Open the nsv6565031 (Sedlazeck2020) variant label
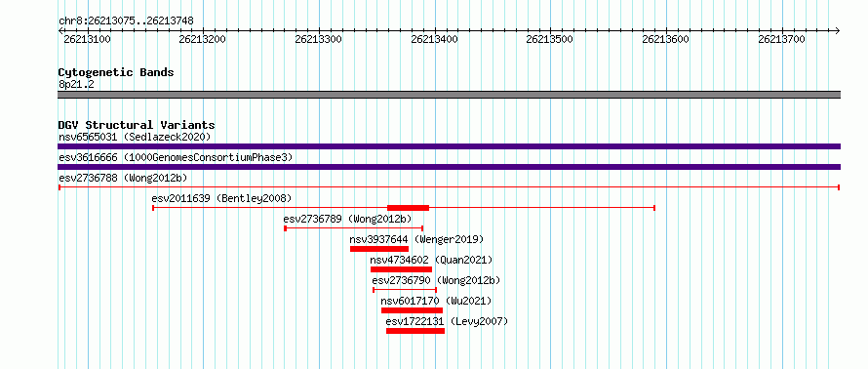868x369 pixels. (x=135, y=137)
